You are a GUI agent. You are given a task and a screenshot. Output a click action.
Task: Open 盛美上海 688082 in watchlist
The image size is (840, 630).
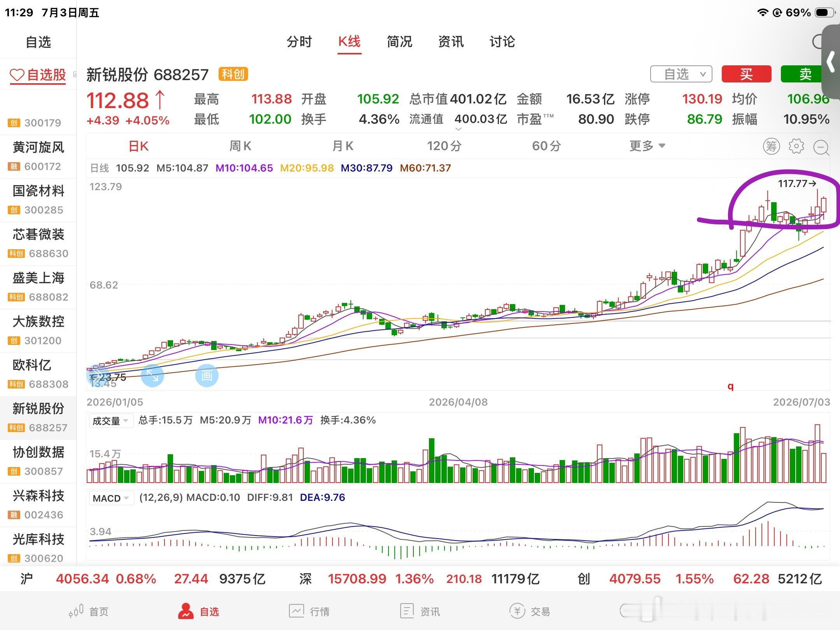coord(38,287)
